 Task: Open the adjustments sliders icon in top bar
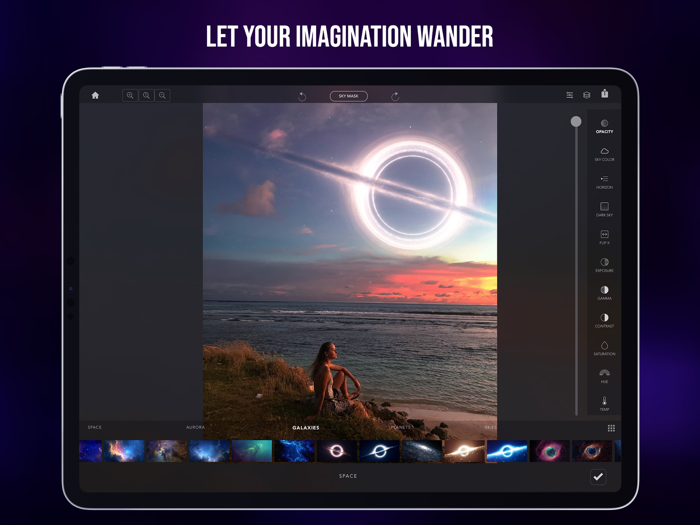[570, 95]
